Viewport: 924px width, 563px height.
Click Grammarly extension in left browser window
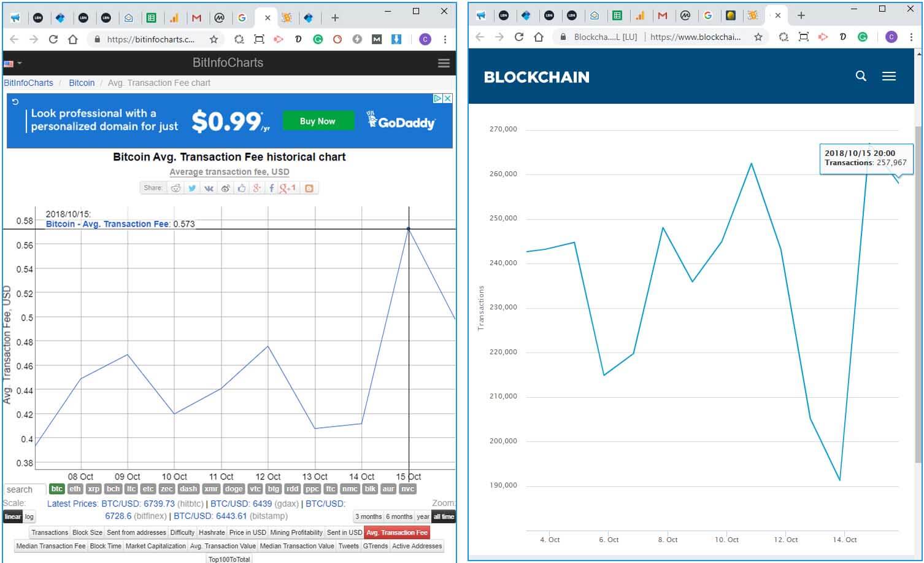(318, 39)
